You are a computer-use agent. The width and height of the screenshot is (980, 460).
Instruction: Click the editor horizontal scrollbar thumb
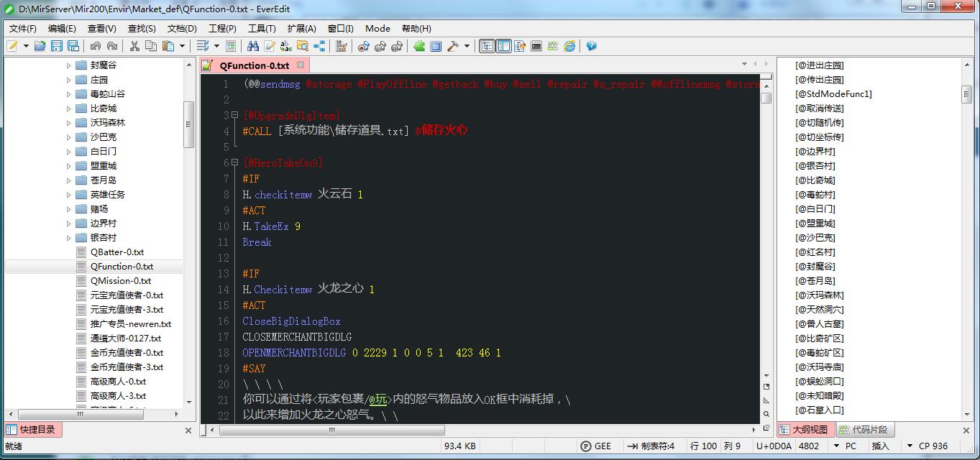(331, 430)
